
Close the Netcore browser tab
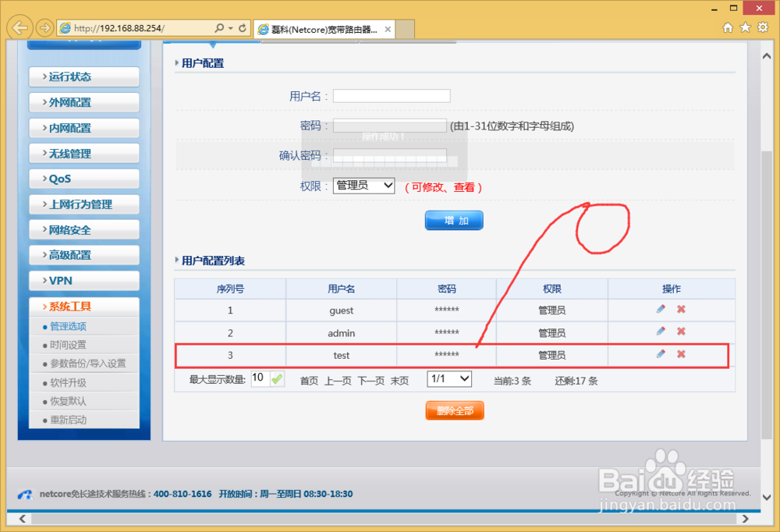coord(388,30)
